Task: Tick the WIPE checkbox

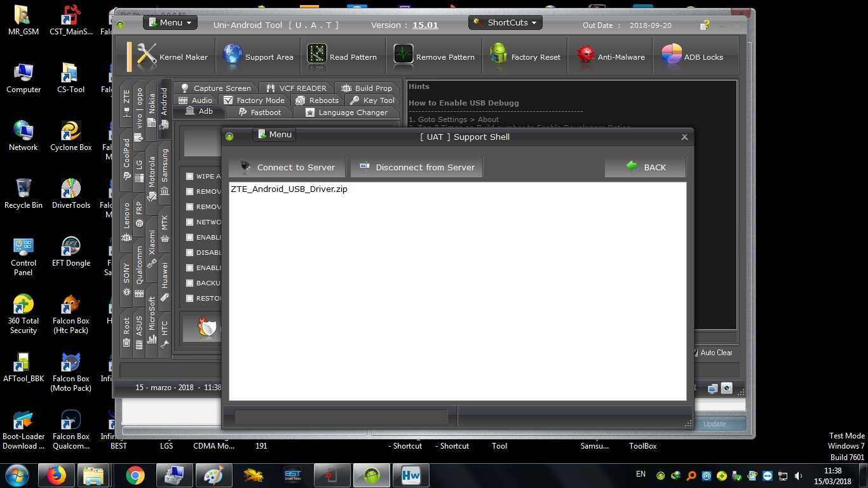Action: click(189, 176)
